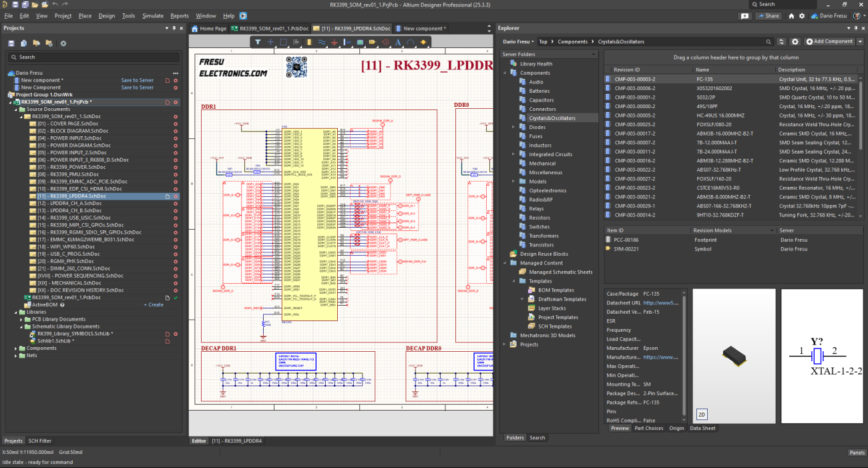
Task: Click the Open Project folder icon in Projects panel
Action: [x=37, y=43]
